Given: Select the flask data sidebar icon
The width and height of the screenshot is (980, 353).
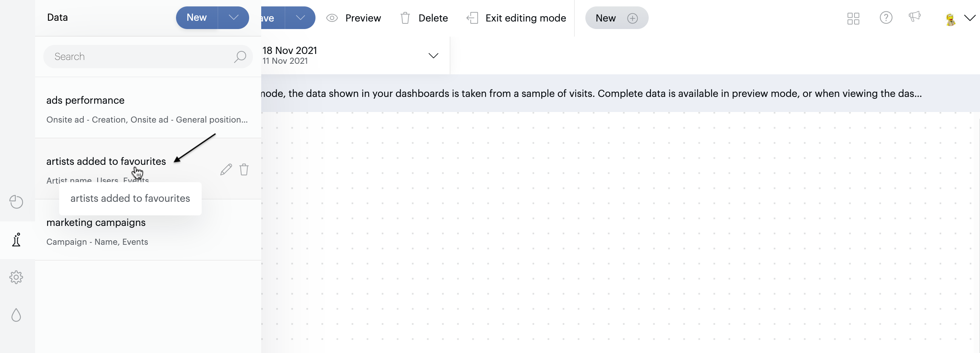Looking at the screenshot, I should (16, 240).
